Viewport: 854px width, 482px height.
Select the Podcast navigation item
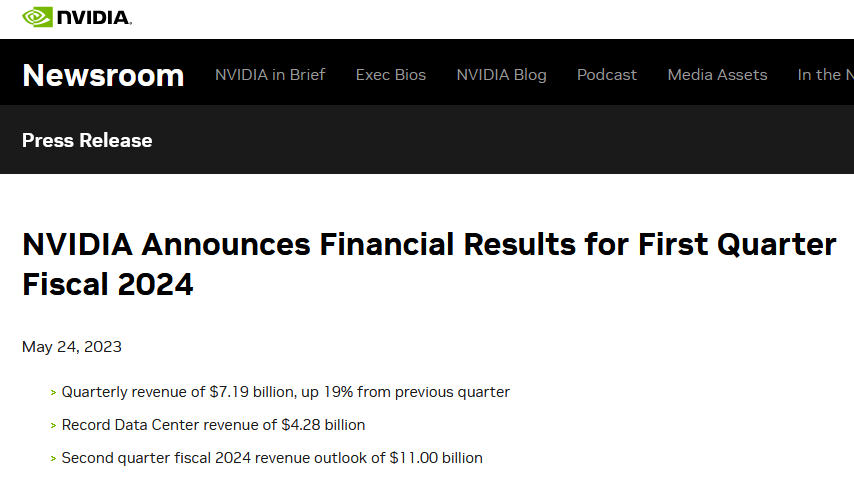(x=607, y=75)
